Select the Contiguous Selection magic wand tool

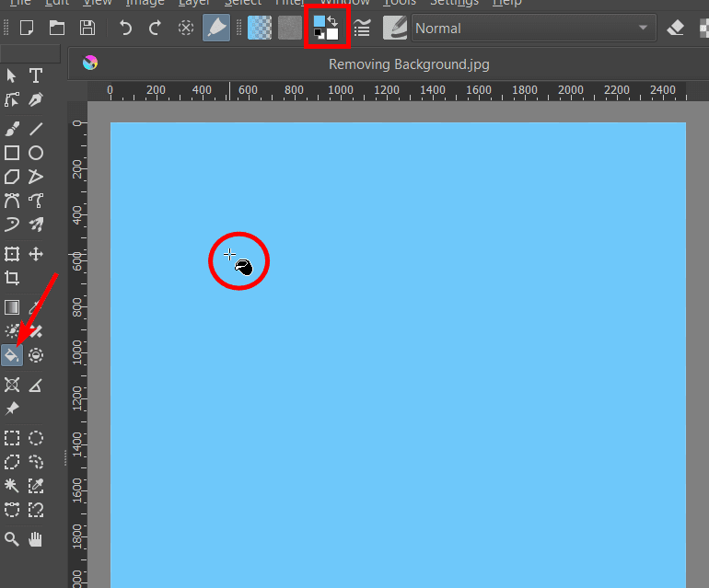(12, 486)
